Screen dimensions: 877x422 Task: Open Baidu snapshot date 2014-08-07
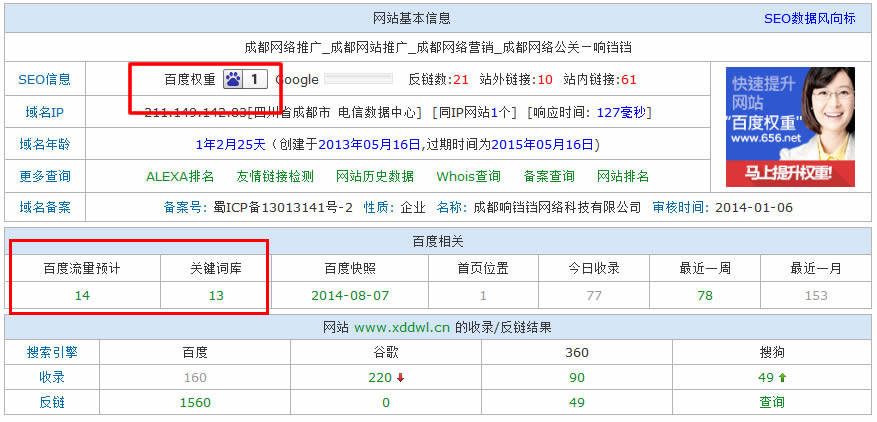(x=350, y=296)
